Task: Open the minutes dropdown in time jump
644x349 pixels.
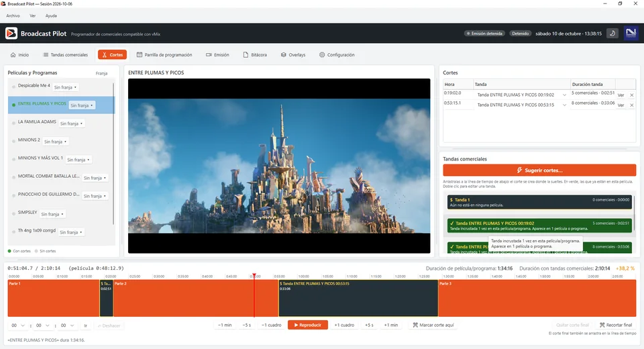Action: (x=43, y=325)
